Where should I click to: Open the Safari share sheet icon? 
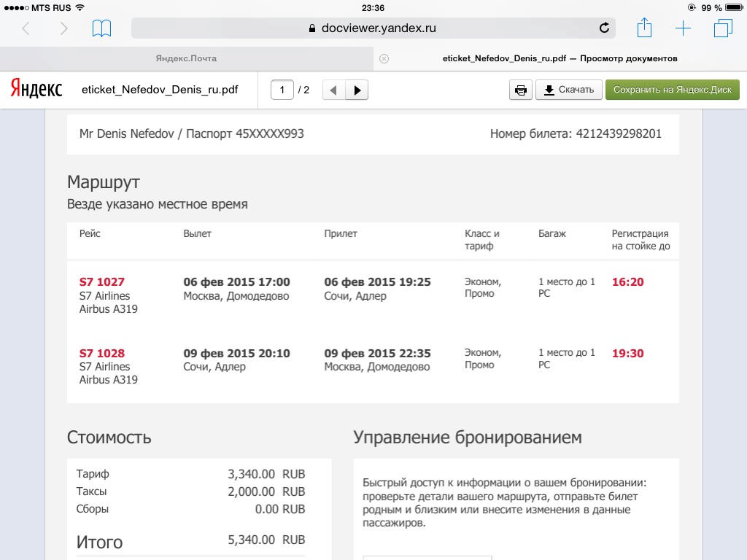click(645, 28)
